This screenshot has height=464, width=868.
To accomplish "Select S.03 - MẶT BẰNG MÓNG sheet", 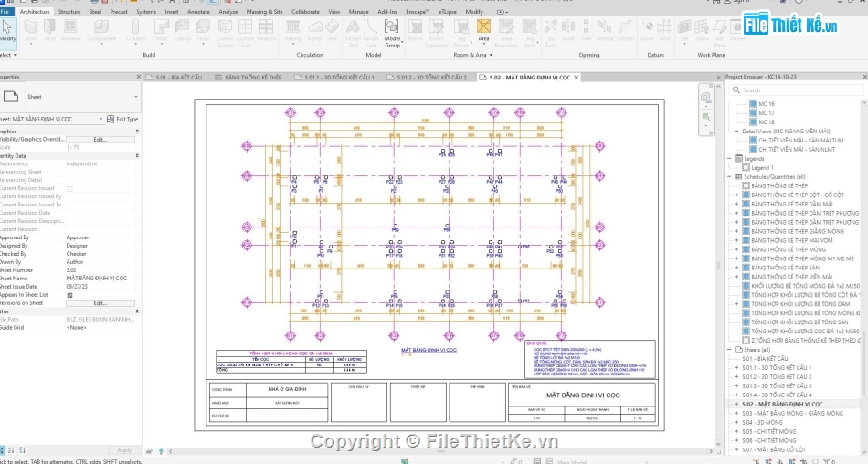I will [x=793, y=413].
